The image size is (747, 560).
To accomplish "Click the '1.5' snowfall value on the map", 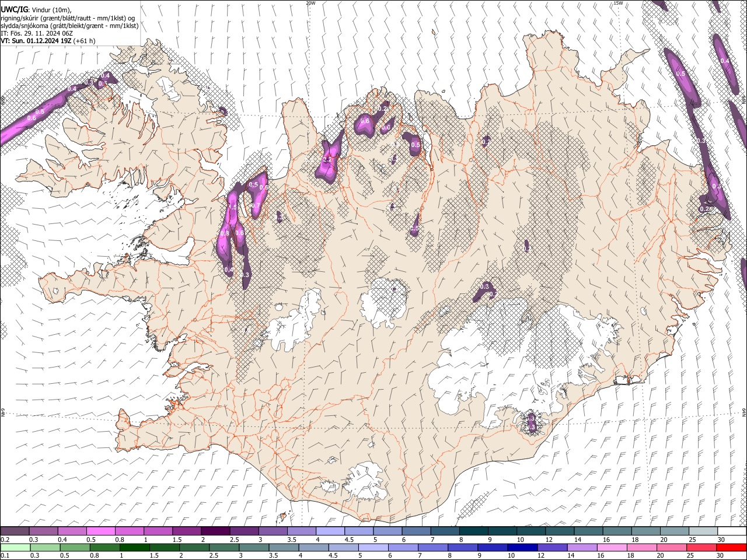I will pos(232,207).
